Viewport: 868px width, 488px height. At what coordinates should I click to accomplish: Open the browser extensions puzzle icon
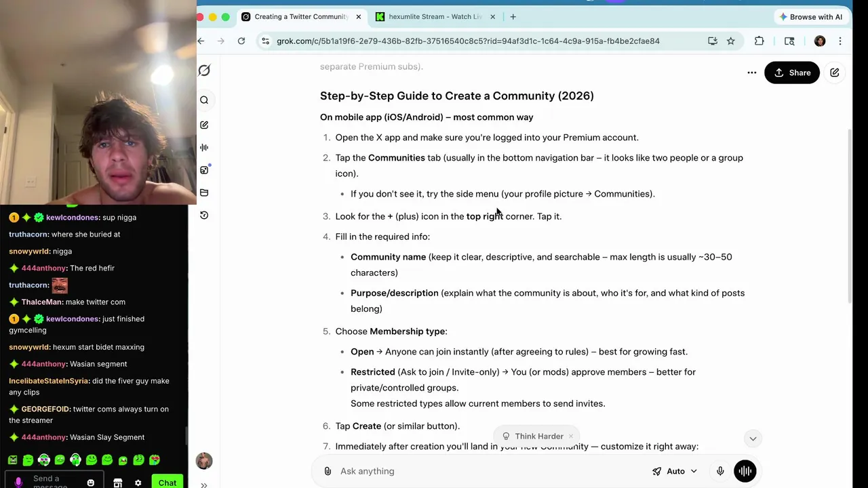point(759,41)
